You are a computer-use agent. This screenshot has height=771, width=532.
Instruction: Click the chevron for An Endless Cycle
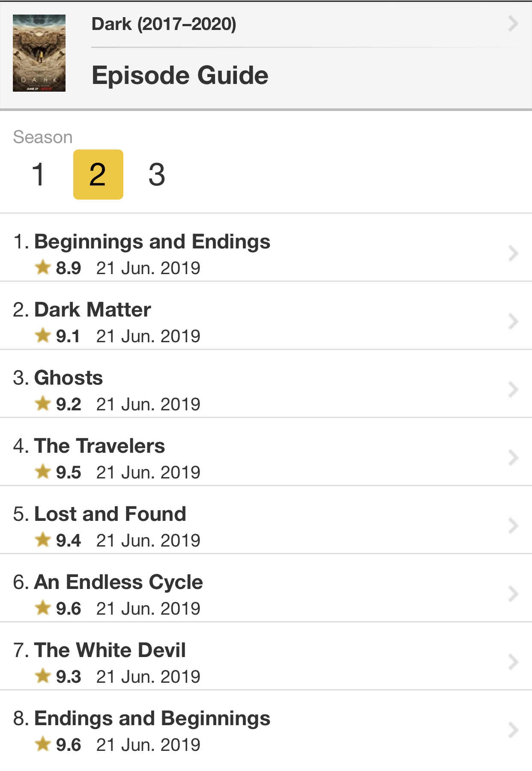[513, 594]
